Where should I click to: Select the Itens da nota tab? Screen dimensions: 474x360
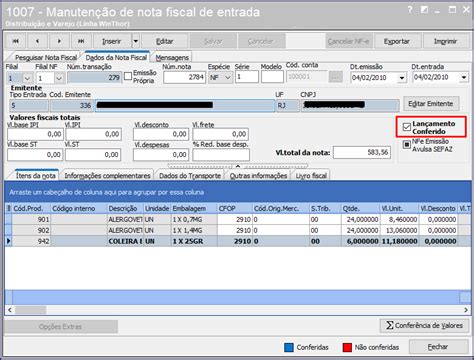click(x=36, y=176)
